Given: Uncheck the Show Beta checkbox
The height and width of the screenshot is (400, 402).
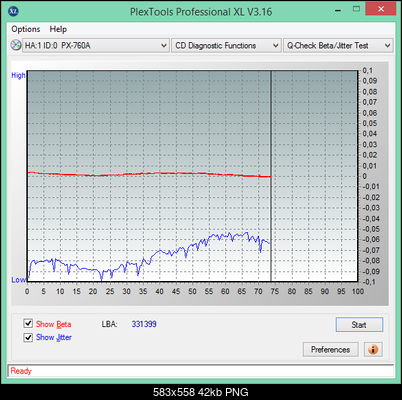Looking at the screenshot, I should coord(28,323).
